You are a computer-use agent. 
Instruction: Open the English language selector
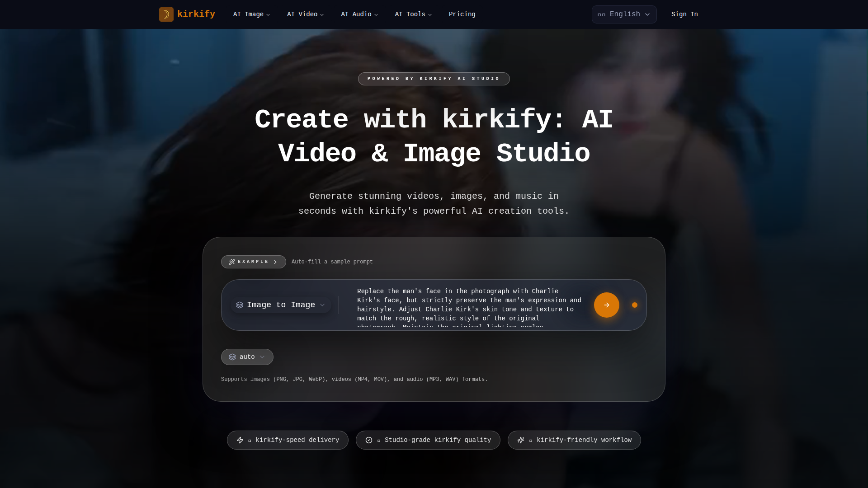[624, 14]
